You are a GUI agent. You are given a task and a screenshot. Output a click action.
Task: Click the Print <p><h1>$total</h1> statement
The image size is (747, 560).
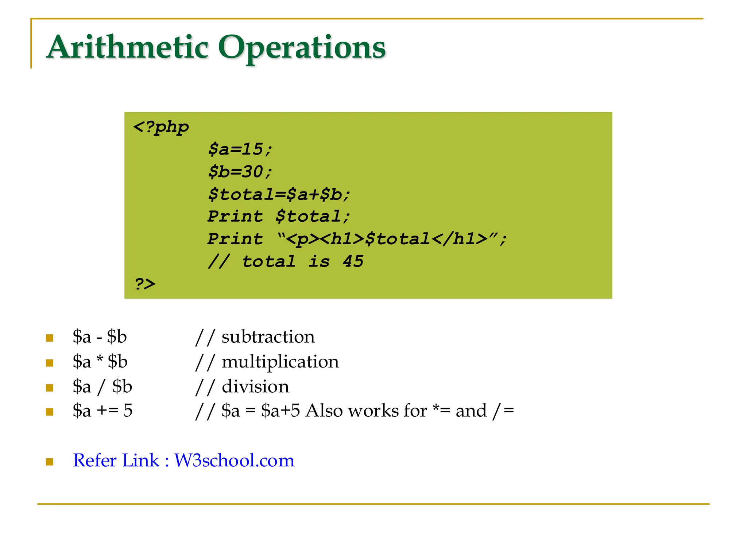pyautogui.click(x=357, y=239)
